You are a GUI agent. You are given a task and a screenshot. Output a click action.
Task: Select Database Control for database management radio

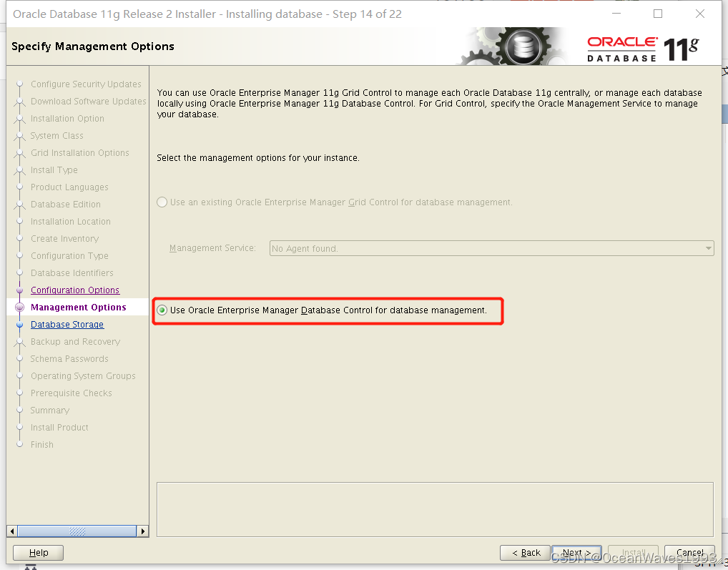[x=162, y=310]
